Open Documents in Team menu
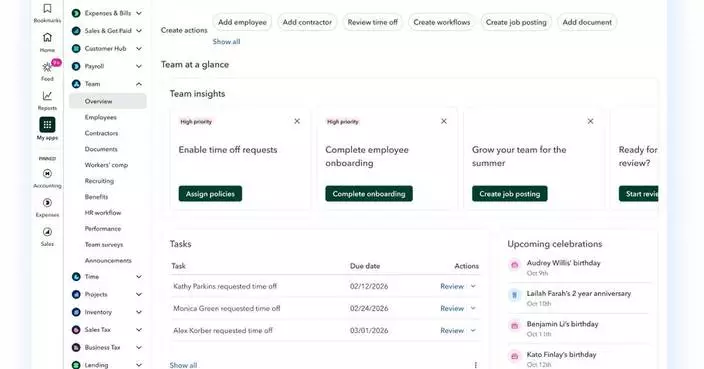704x369 pixels. [x=101, y=149]
